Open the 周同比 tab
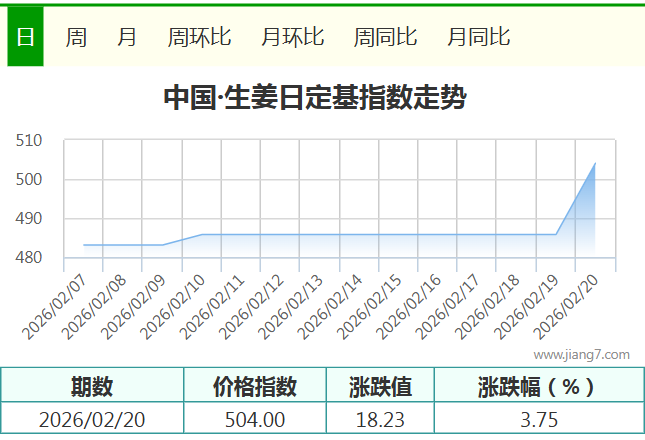Viewport: 645px width, 440px height. click(x=385, y=37)
